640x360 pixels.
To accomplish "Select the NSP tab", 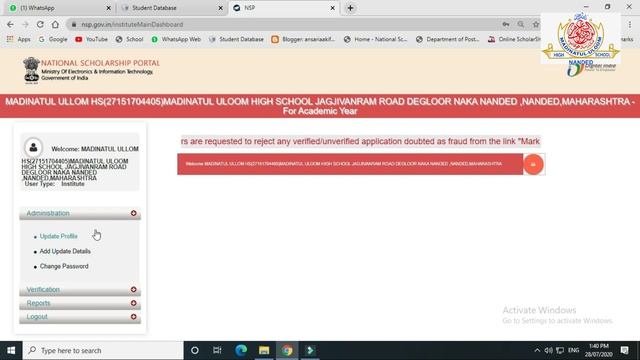I will pos(284,8).
